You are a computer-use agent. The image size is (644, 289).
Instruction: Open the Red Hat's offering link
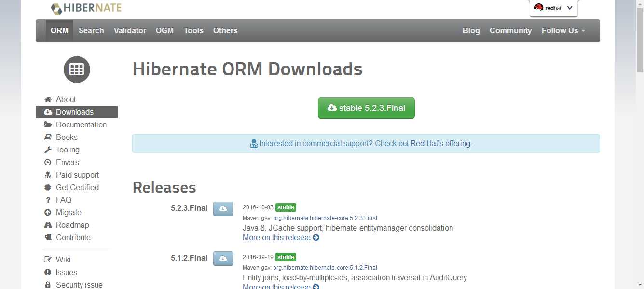pos(441,144)
